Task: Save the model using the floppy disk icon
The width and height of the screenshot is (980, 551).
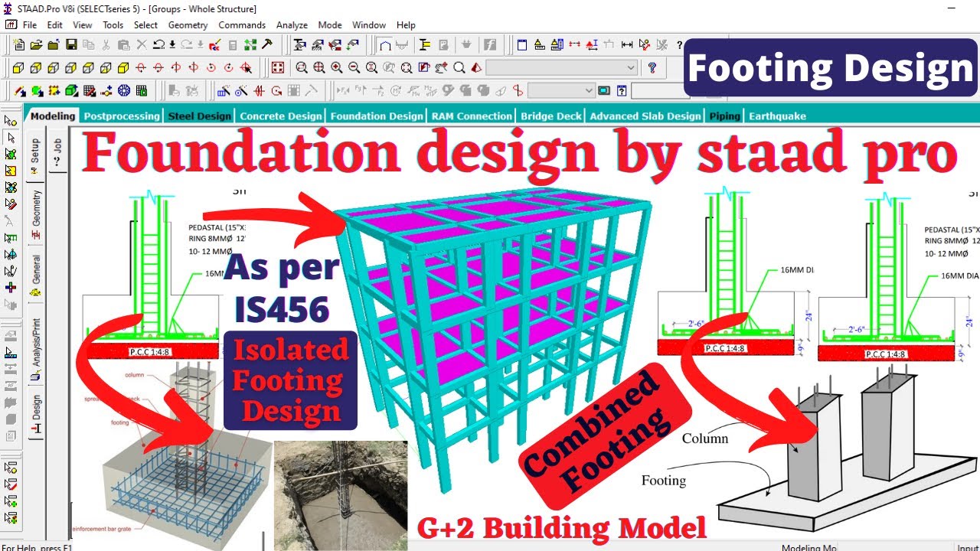Action: [x=71, y=44]
